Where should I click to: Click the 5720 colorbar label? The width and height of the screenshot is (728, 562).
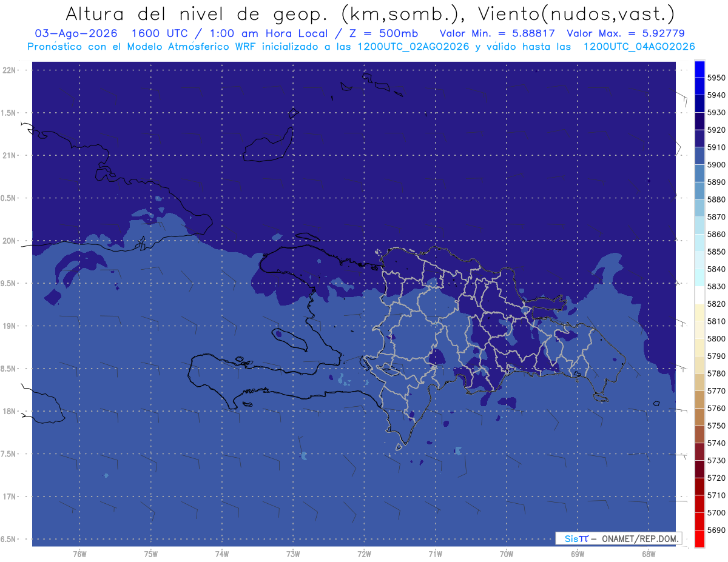[x=716, y=478]
